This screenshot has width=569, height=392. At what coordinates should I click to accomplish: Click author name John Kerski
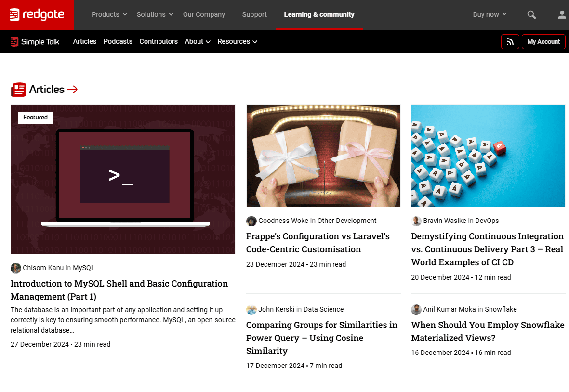click(276, 309)
